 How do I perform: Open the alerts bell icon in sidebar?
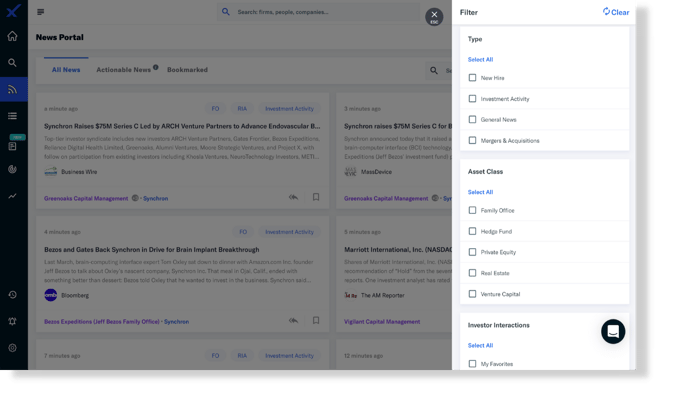(x=12, y=322)
